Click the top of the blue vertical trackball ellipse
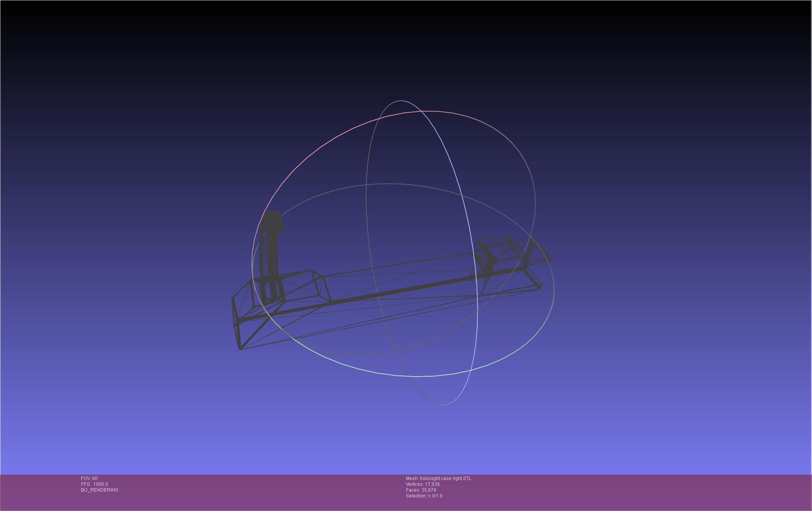Viewport: 812px width, 511px height. pos(400,101)
